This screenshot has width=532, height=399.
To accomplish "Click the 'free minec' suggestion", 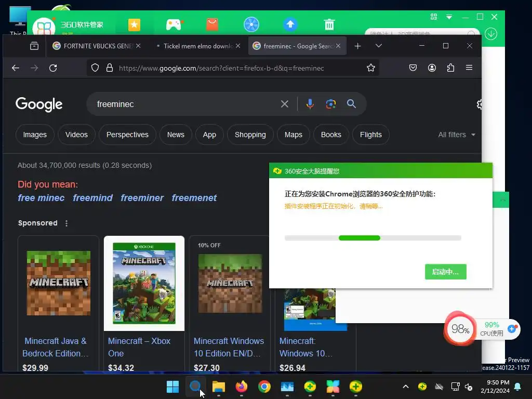I will [41, 198].
